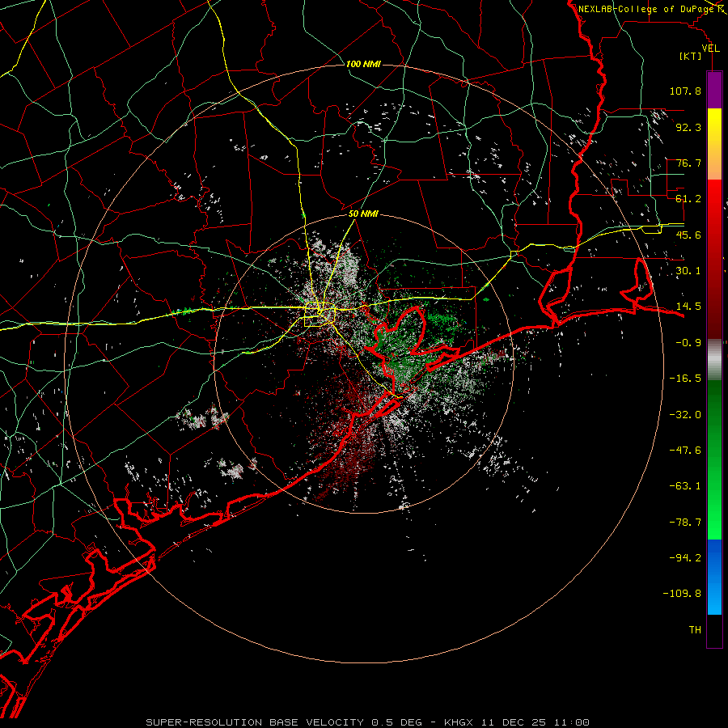The height and width of the screenshot is (728, 728).
Task: Click the [KT] unit label
Action: click(x=691, y=56)
